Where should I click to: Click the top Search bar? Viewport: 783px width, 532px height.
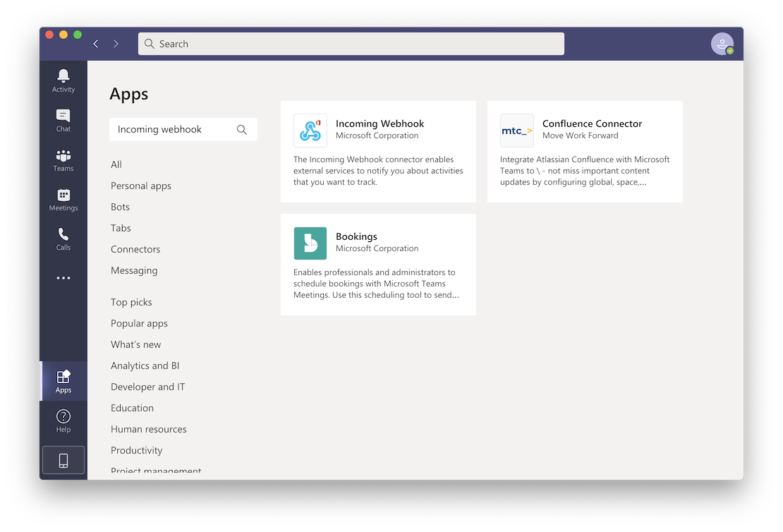coord(351,44)
